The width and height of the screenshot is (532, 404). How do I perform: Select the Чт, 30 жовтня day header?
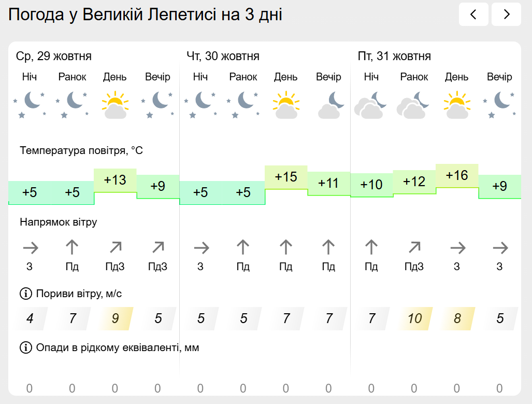click(x=223, y=56)
